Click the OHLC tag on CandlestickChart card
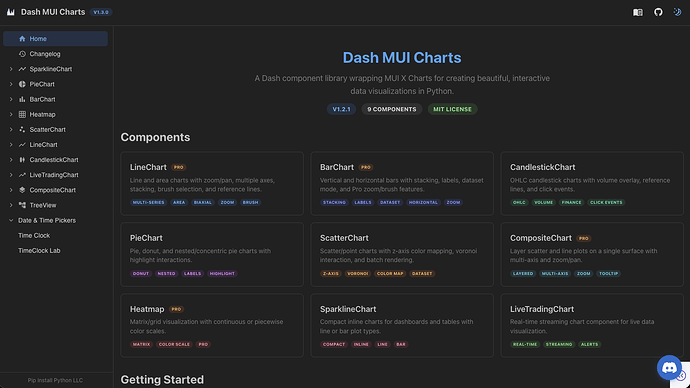The image size is (690, 388). [x=519, y=202]
